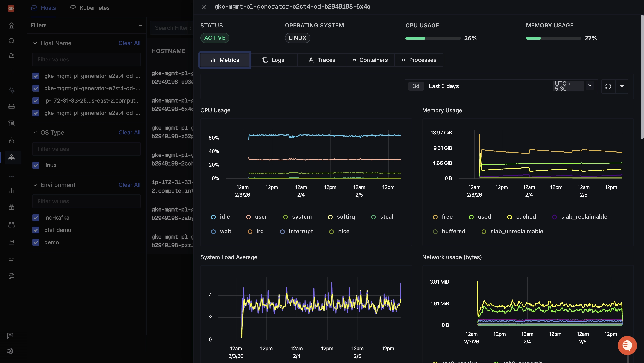Screen dimensions: 644x363
Task: Open the Last 3 days time dropdown
Action: pyautogui.click(x=444, y=86)
